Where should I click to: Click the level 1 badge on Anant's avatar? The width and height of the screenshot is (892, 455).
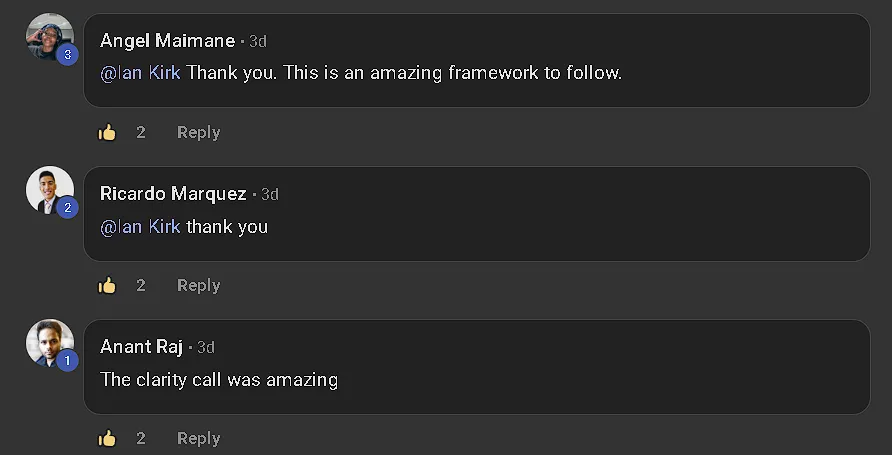[x=68, y=361]
